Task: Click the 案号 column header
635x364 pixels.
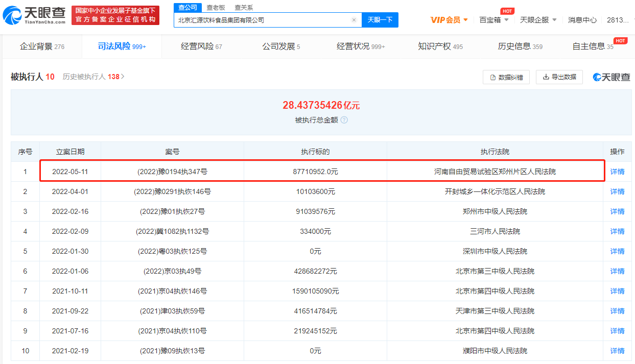Action: (172, 152)
